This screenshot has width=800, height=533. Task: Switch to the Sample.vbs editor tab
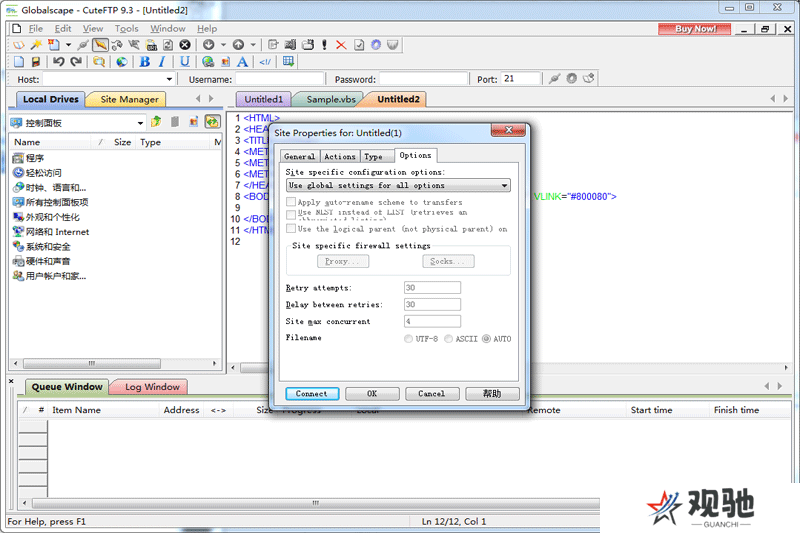click(x=331, y=99)
